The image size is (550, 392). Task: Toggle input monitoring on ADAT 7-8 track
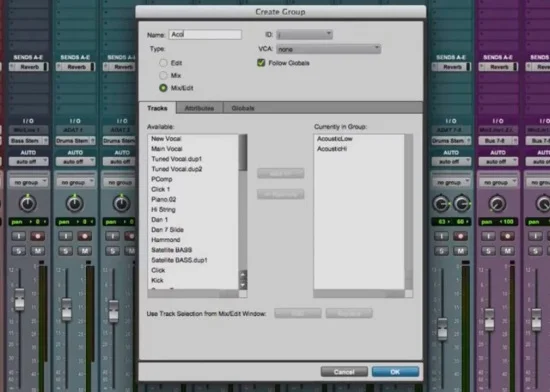tap(442, 236)
